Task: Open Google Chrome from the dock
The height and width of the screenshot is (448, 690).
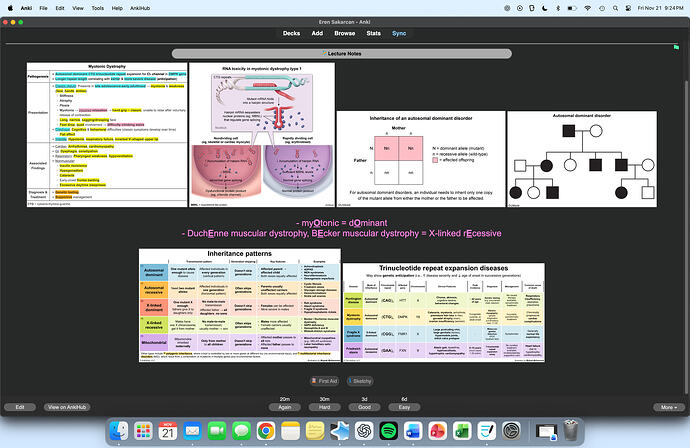Action: 265,429
